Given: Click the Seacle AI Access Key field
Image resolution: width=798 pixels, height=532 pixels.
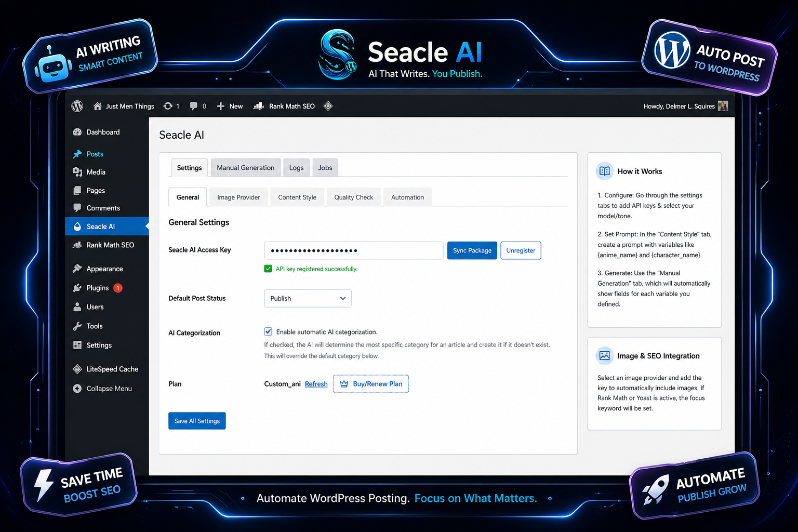Looking at the screenshot, I should point(353,250).
